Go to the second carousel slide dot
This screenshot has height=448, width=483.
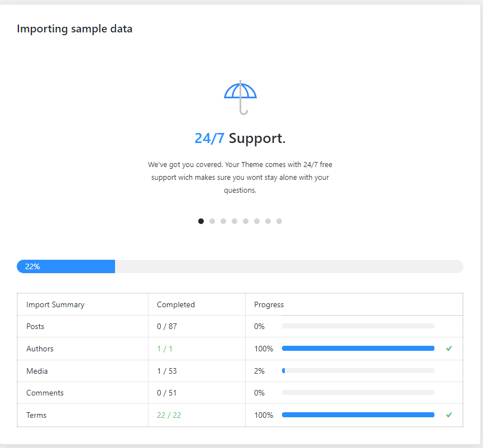click(212, 221)
